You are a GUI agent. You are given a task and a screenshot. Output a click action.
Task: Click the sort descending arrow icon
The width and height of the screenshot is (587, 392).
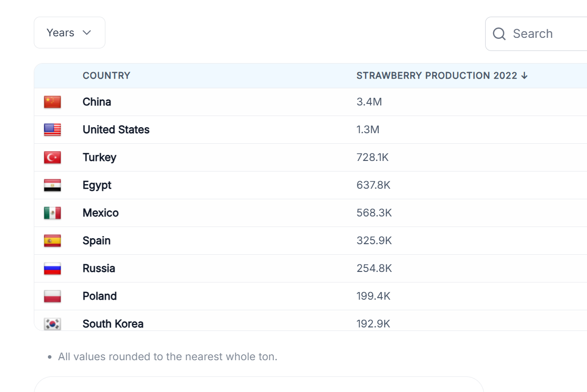(x=524, y=76)
